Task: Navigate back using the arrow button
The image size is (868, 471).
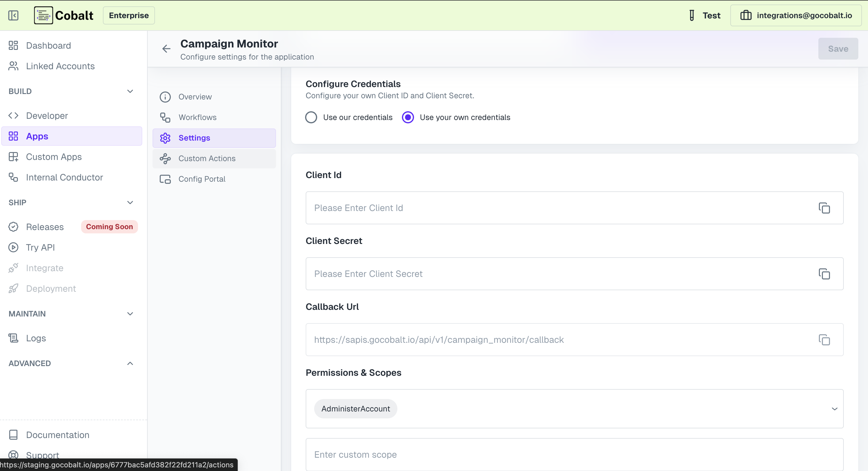Action: 166,48
